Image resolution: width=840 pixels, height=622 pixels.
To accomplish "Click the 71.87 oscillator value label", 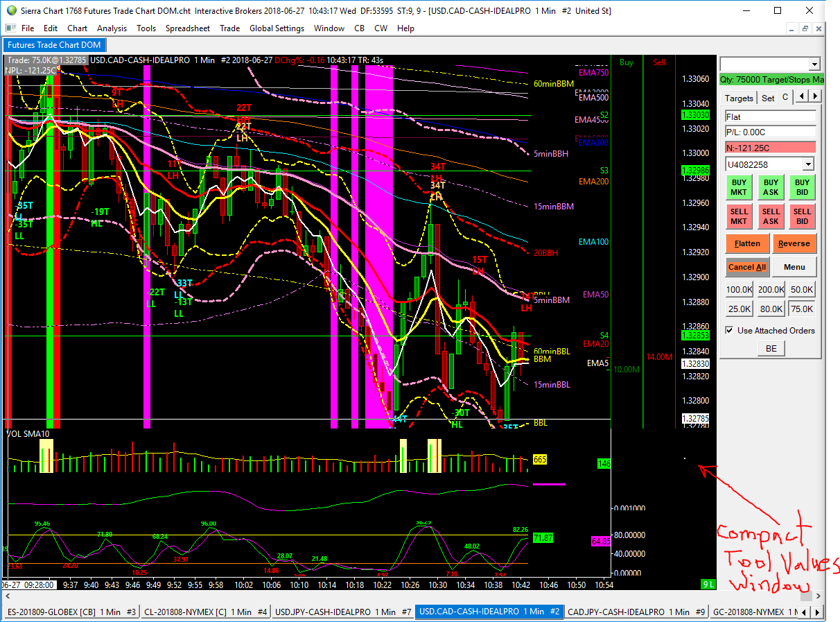I will coord(543,538).
